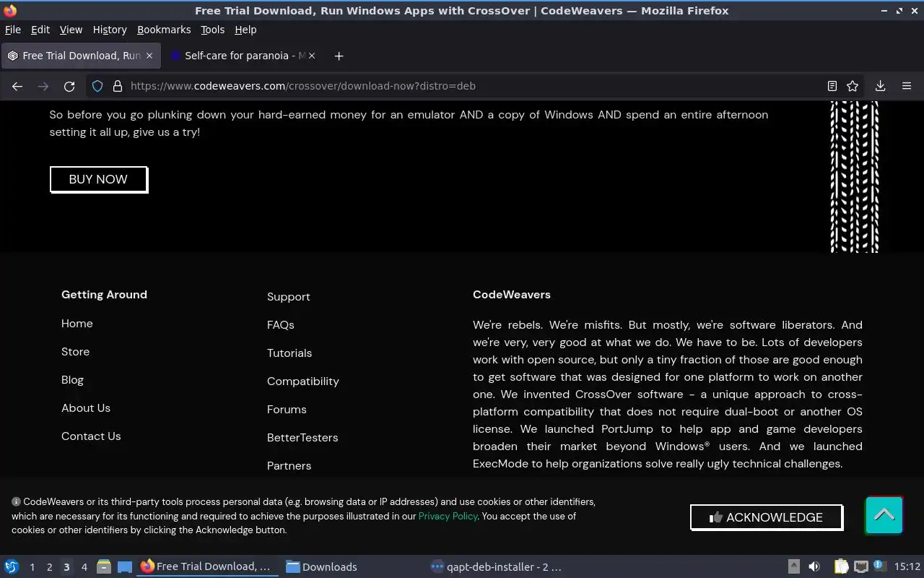The width and height of the screenshot is (924, 578).
Task: Open the File menu
Action: [x=13, y=30]
